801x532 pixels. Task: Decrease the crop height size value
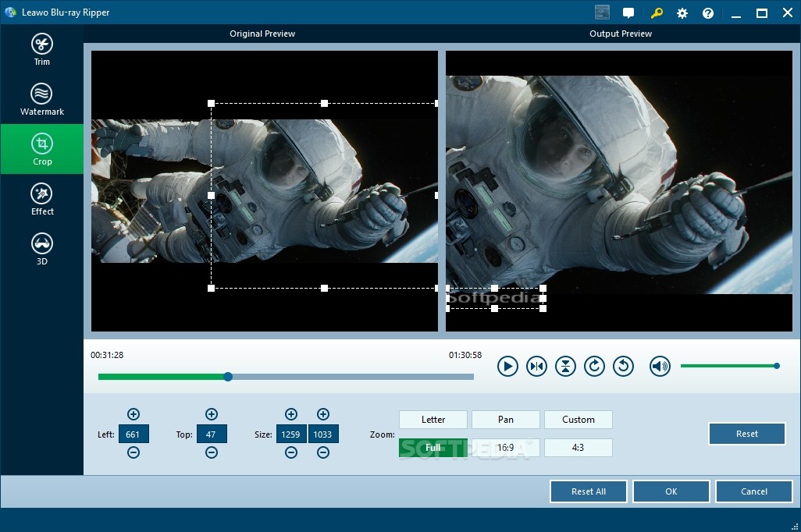323,452
